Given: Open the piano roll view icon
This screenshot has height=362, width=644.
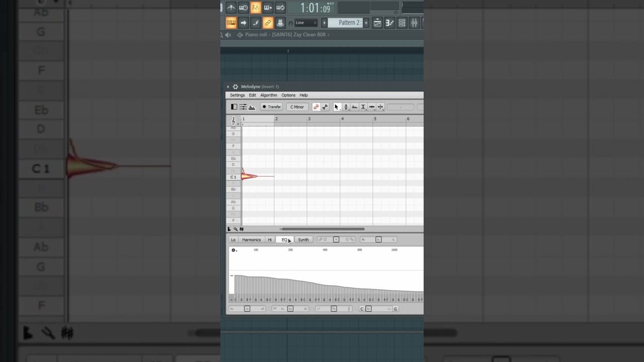Looking at the screenshot, I should point(389,23).
